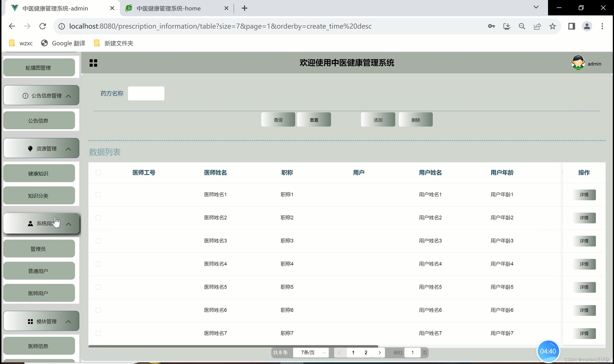Click the bookmark star icon

pos(552,26)
